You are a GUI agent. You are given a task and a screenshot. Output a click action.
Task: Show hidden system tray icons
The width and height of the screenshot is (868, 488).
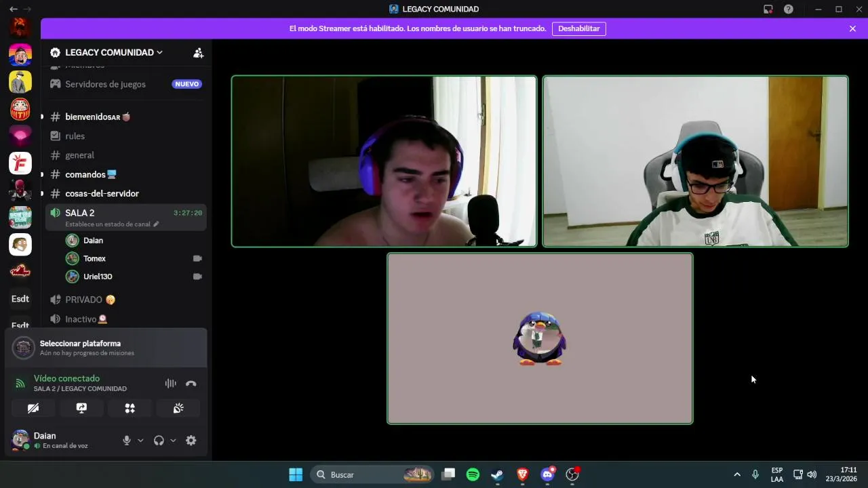pos(737,474)
